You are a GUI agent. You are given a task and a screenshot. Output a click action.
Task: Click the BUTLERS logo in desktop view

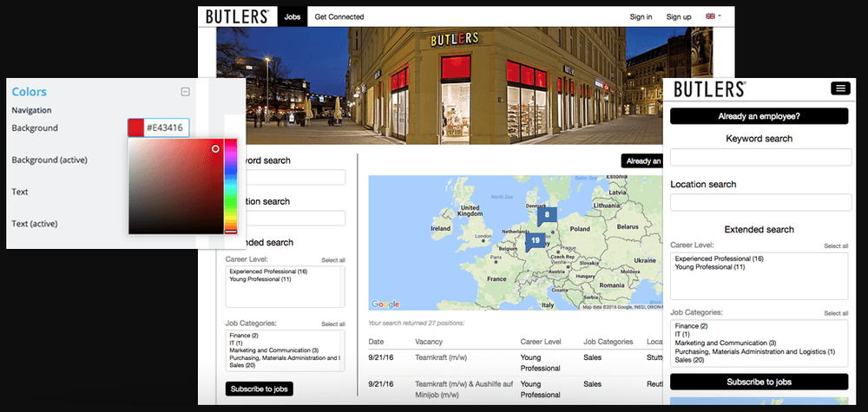point(238,16)
